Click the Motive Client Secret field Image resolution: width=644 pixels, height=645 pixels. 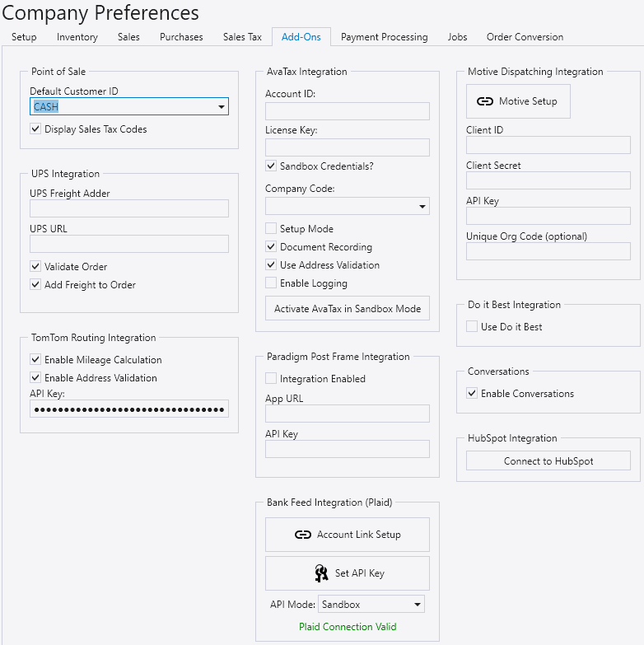(x=548, y=180)
